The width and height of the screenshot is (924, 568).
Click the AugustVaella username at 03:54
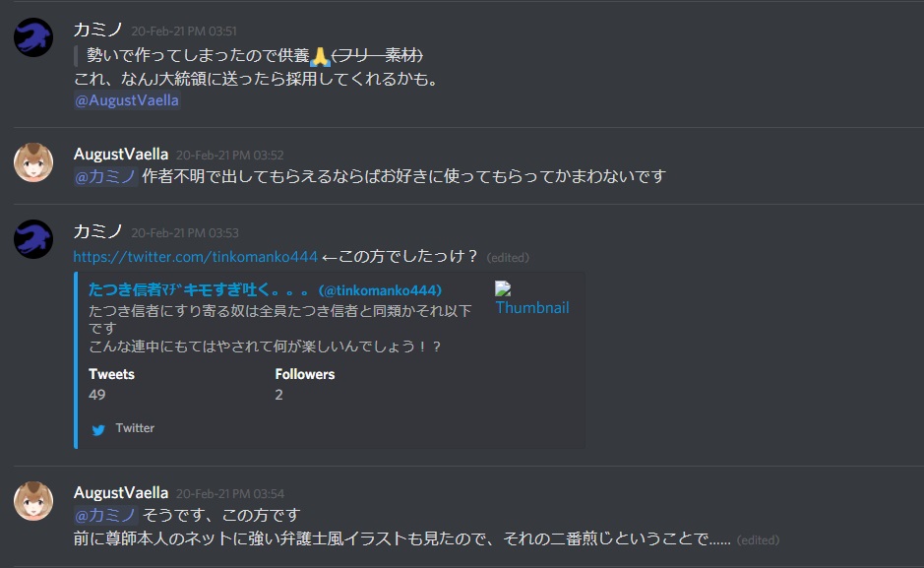point(121,493)
